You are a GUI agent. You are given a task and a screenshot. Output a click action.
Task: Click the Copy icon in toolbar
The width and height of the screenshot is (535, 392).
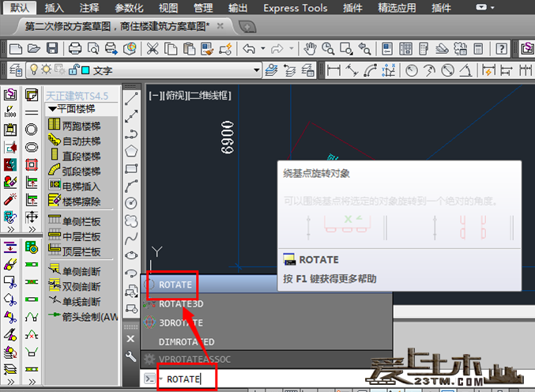[171, 49]
